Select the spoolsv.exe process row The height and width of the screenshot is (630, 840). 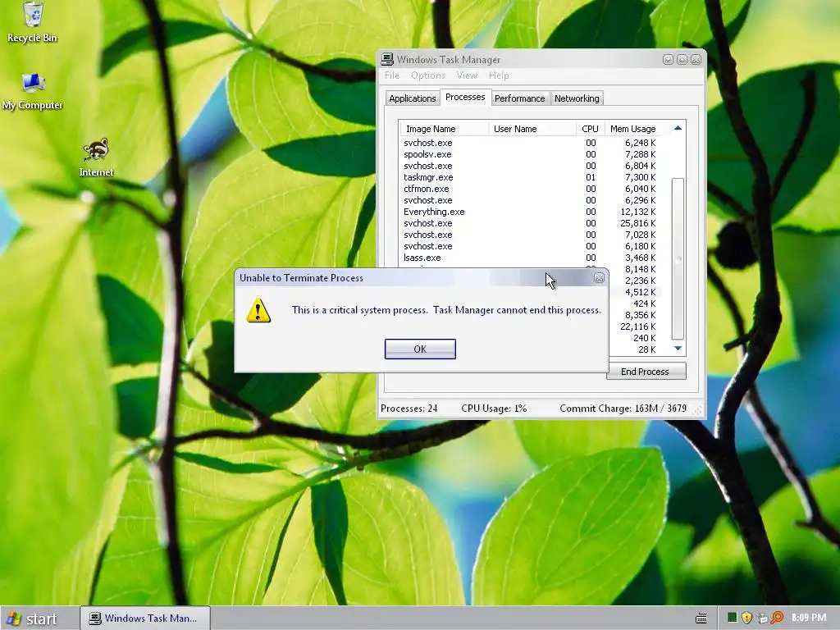(x=531, y=154)
